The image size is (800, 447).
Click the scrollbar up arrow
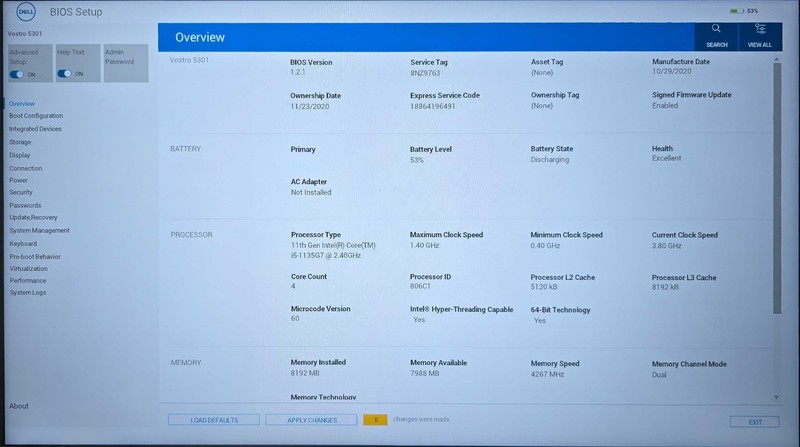[x=777, y=59]
